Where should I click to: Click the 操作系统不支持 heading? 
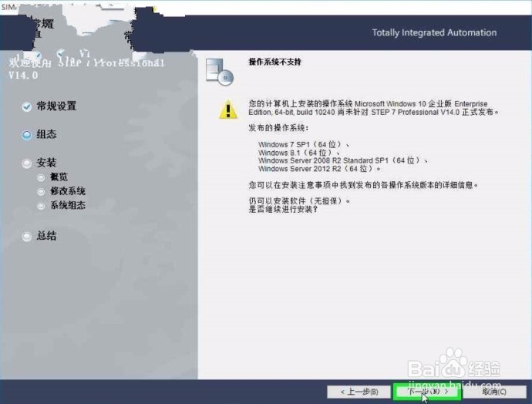274,62
